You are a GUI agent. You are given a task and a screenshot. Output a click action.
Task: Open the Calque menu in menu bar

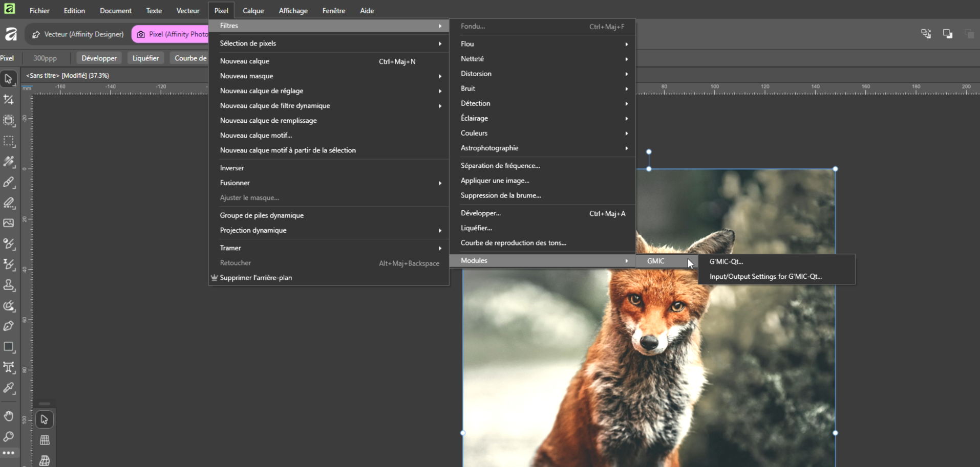[253, 11]
